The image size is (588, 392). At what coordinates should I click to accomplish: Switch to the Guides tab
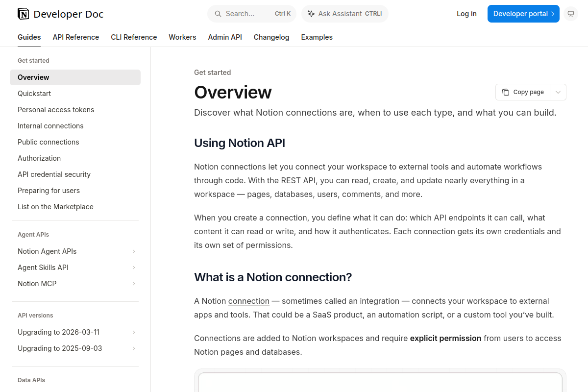pos(29,37)
